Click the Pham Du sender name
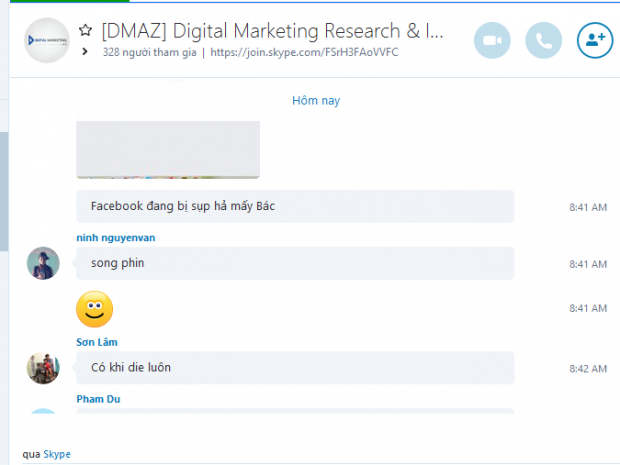 coord(100,400)
